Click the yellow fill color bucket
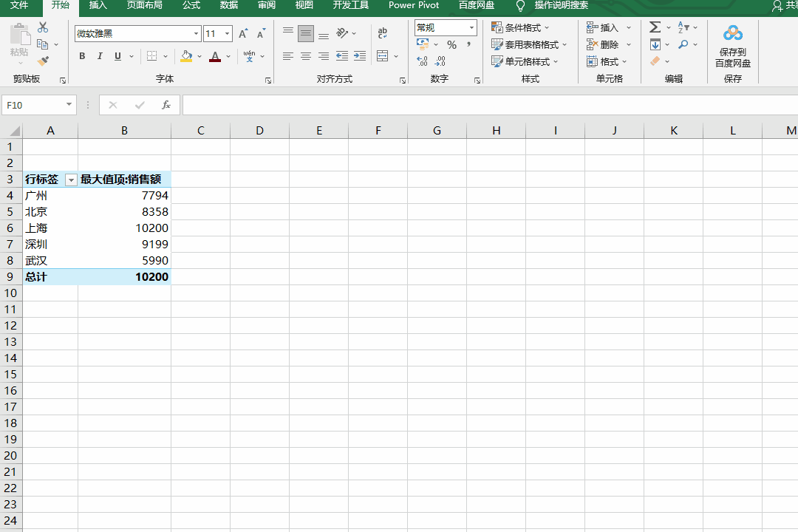 point(186,56)
